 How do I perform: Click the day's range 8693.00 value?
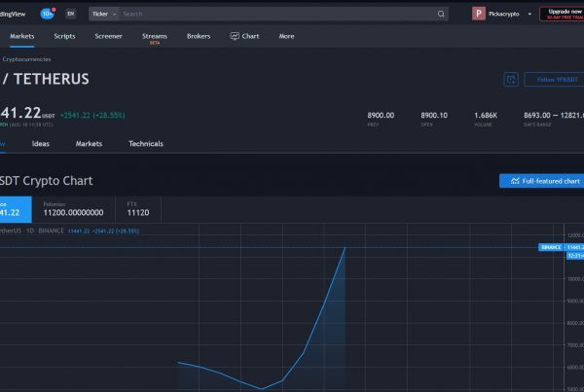(536, 116)
